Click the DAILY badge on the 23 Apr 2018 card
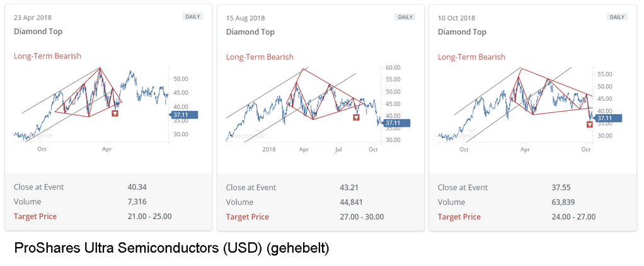 tap(193, 17)
